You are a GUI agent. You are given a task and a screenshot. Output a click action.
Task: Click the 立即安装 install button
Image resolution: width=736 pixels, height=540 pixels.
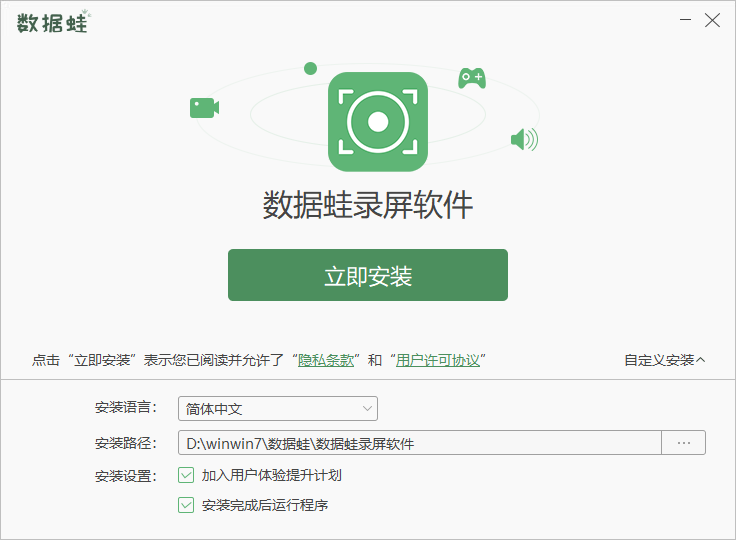point(368,275)
